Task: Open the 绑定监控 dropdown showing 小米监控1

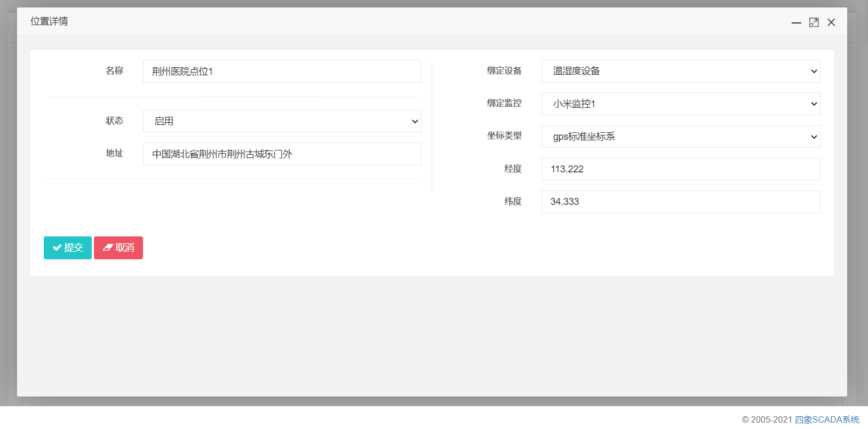Action: click(x=680, y=104)
